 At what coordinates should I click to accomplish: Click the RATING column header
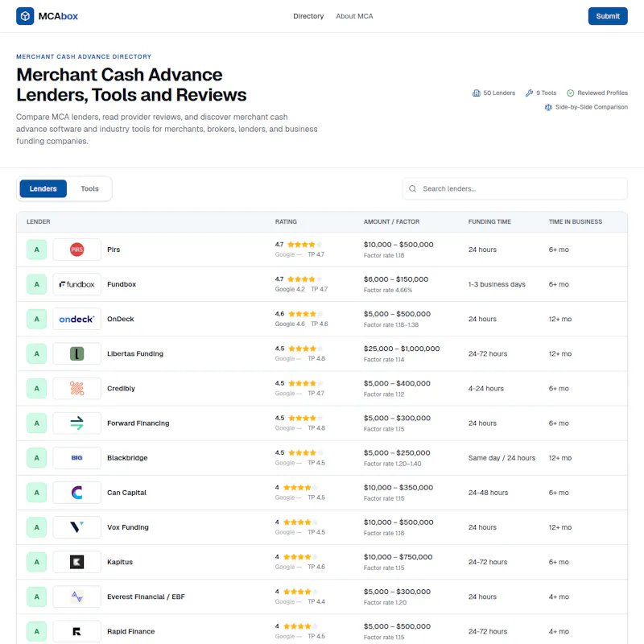click(286, 222)
